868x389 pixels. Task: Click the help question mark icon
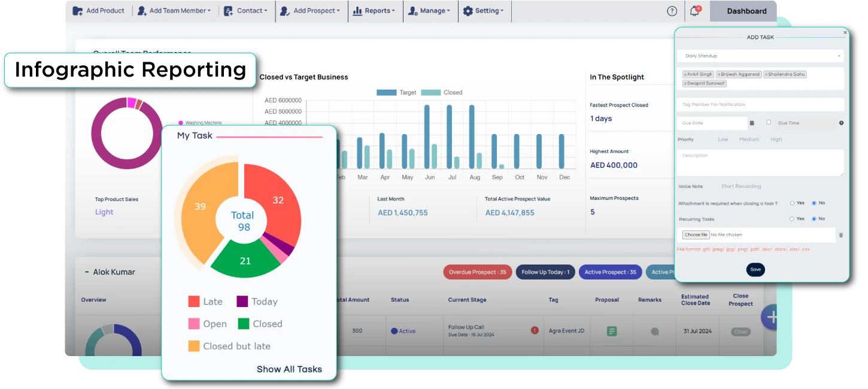[x=672, y=11]
